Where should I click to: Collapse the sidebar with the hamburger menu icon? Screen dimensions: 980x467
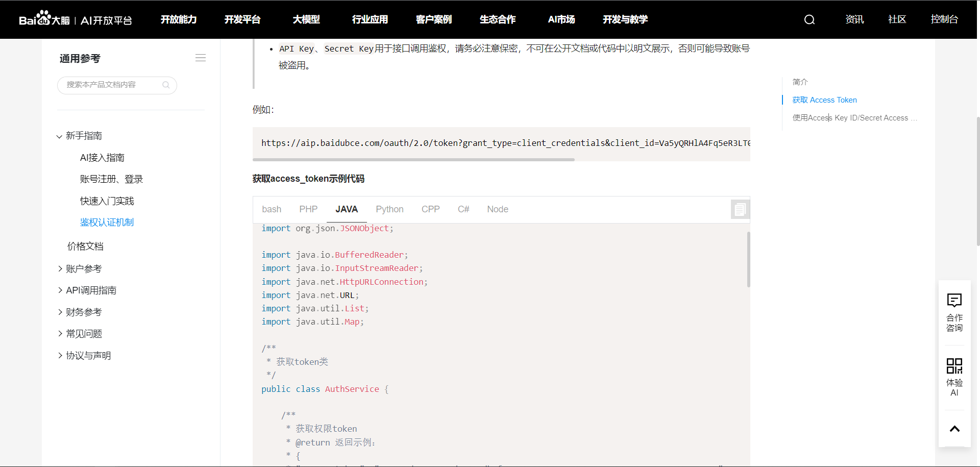[201, 58]
